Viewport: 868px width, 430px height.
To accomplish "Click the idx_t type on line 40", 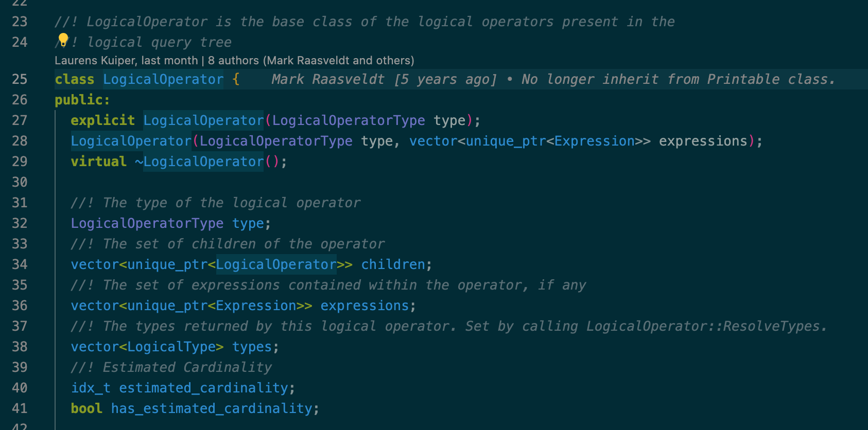I will (x=91, y=388).
